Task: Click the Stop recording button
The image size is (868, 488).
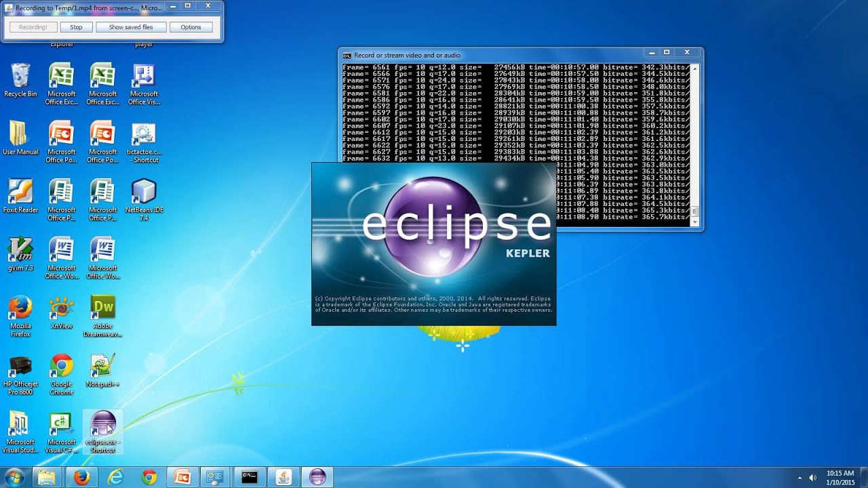Action: [76, 27]
